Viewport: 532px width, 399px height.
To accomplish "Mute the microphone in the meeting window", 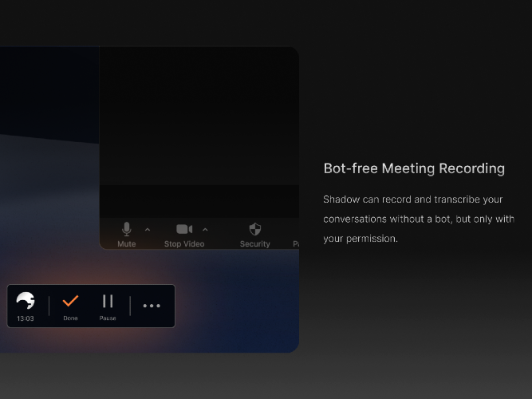I will point(127,235).
